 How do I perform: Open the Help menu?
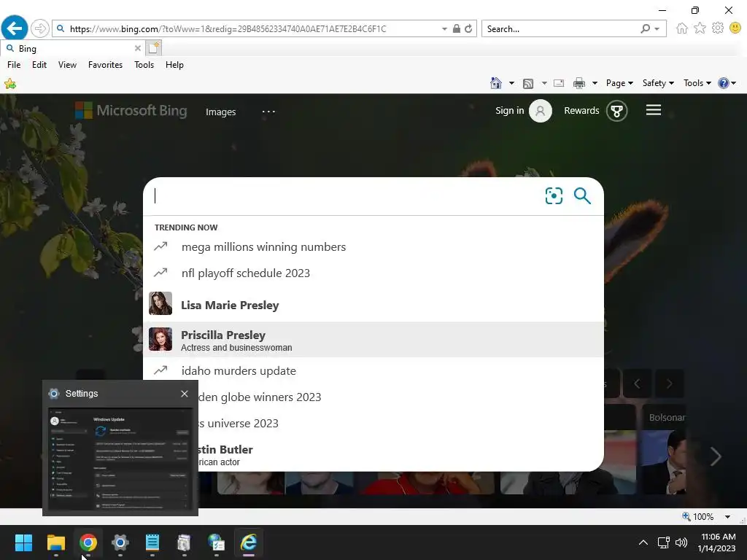click(x=174, y=65)
